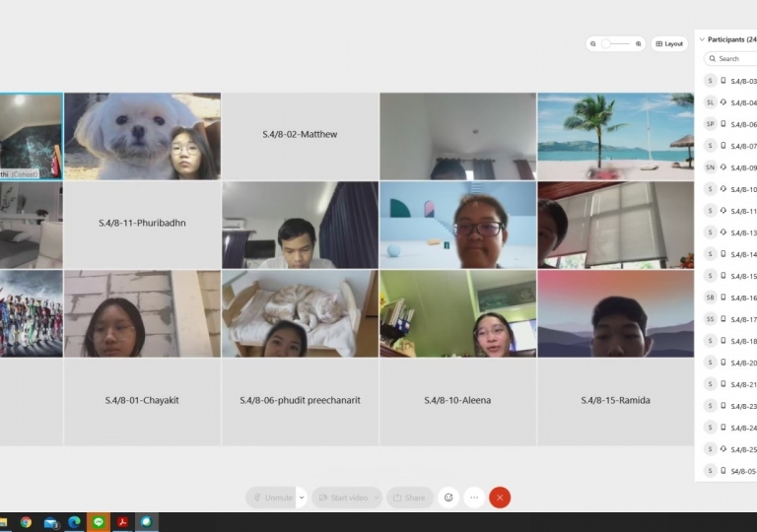
Task: Click the SN avatar for participant S.4/8-09
Action: [710, 167]
